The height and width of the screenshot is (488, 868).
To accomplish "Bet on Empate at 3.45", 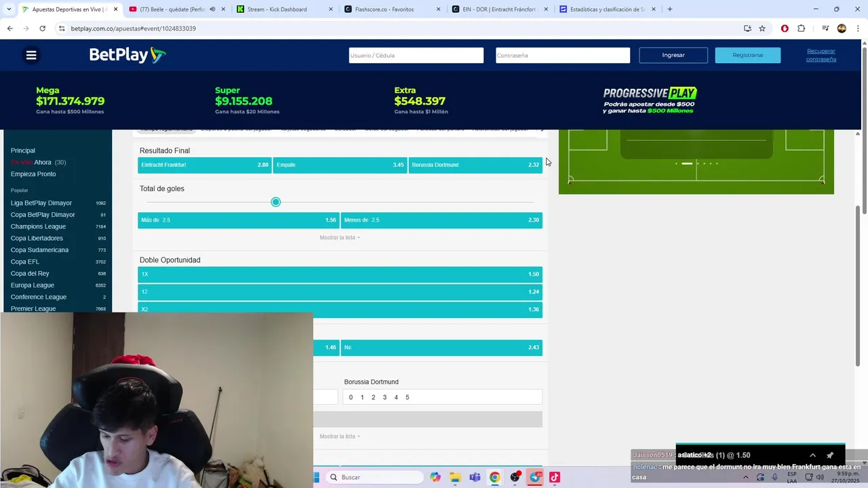I will coord(340,165).
